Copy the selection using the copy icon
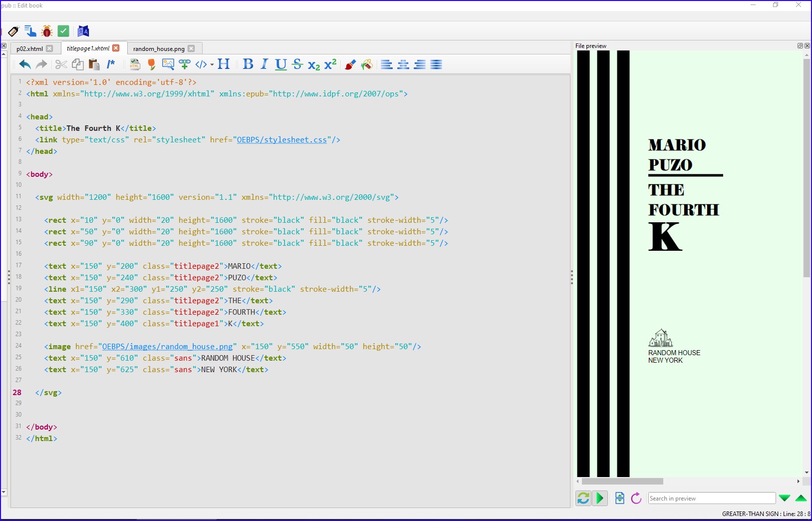Screen dimensions: 812x521 click(x=77, y=64)
